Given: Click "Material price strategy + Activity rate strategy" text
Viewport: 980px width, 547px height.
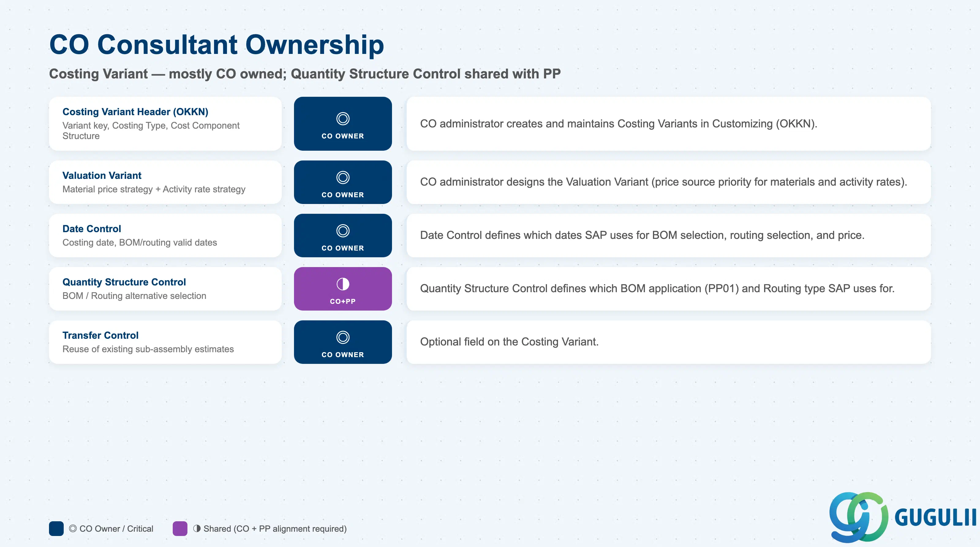Looking at the screenshot, I should click(154, 189).
